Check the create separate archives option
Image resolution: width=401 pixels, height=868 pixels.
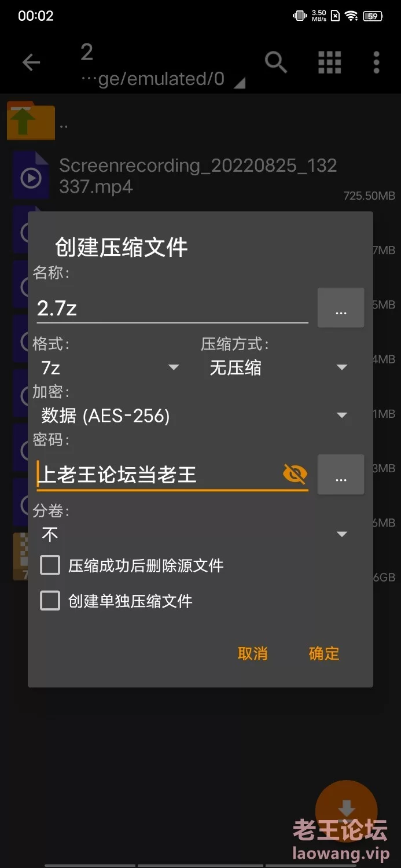coord(50,601)
